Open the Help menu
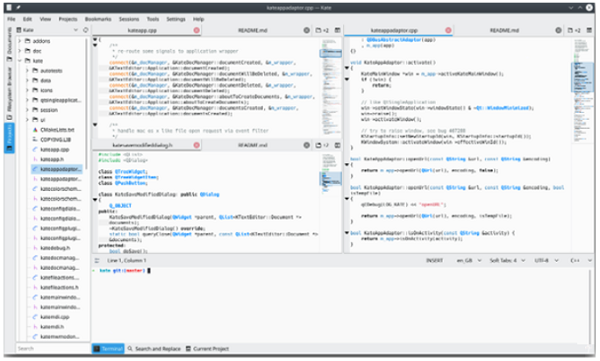The image size is (600, 361). click(198, 19)
